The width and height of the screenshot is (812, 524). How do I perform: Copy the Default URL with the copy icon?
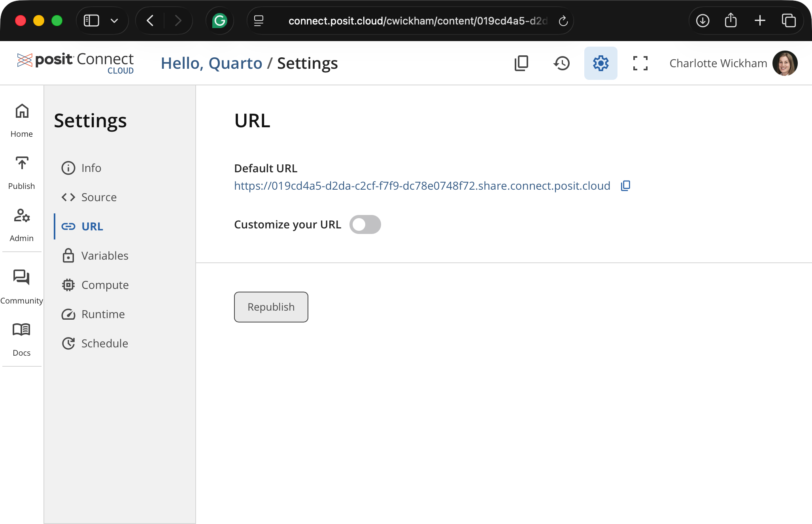(x=625, y=185)
